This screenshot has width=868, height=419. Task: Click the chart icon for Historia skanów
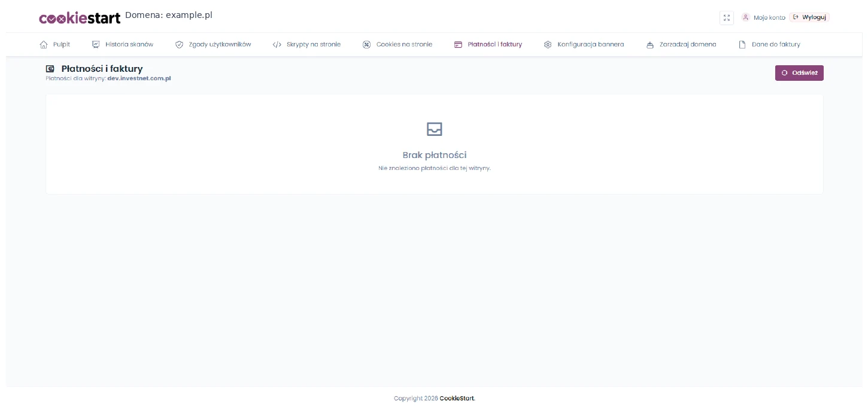point(96,44)
